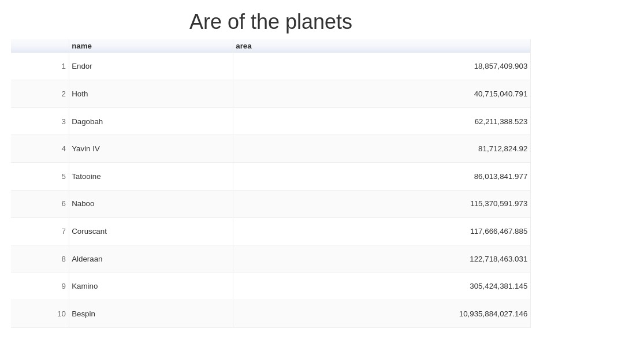Select the Dagobah name cell
Viewport: 644px width, 362px height.
(151, 121)
